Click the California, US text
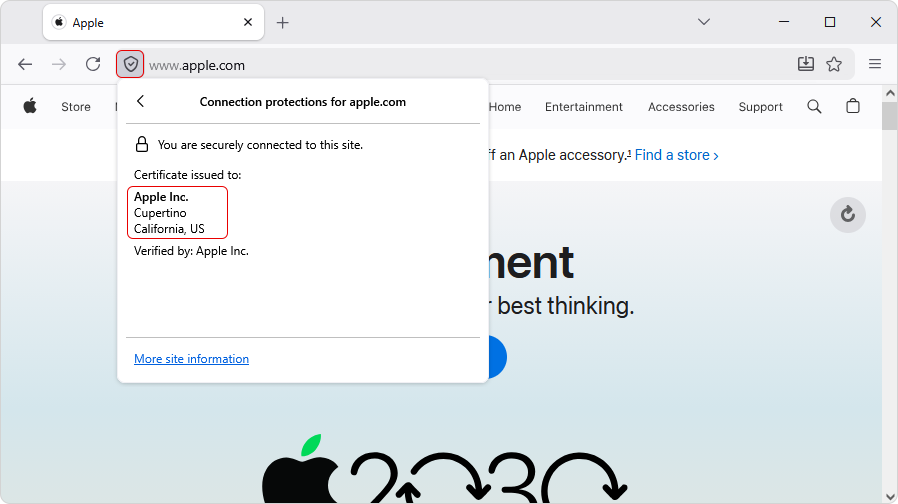The height and width of the screenshot is (504, 898). (169, 229)
